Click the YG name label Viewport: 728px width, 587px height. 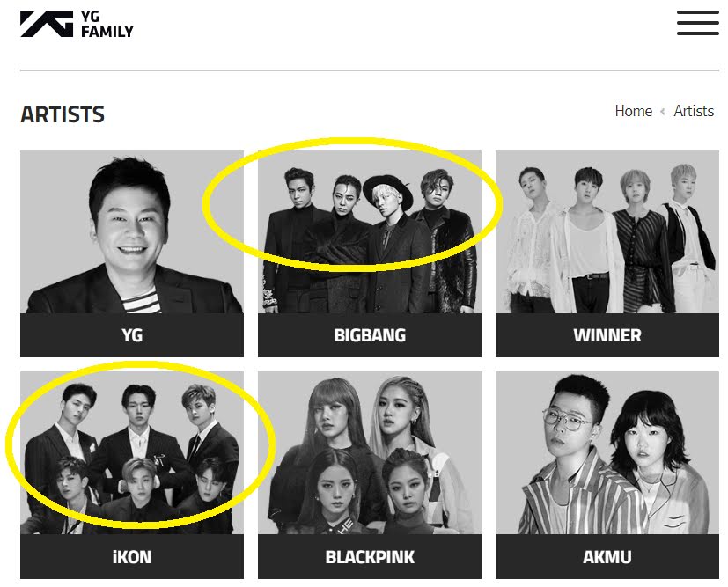[x=132, y=335]
